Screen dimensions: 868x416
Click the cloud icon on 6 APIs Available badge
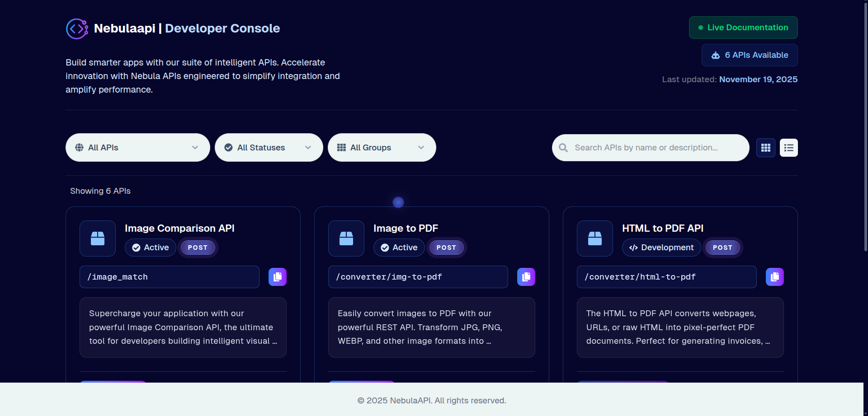716,55
